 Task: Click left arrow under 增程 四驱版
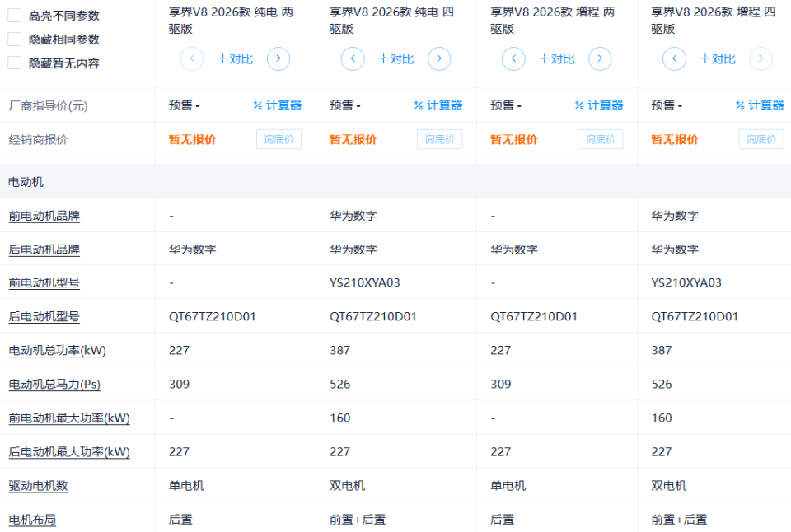click(x=675, y=59)
